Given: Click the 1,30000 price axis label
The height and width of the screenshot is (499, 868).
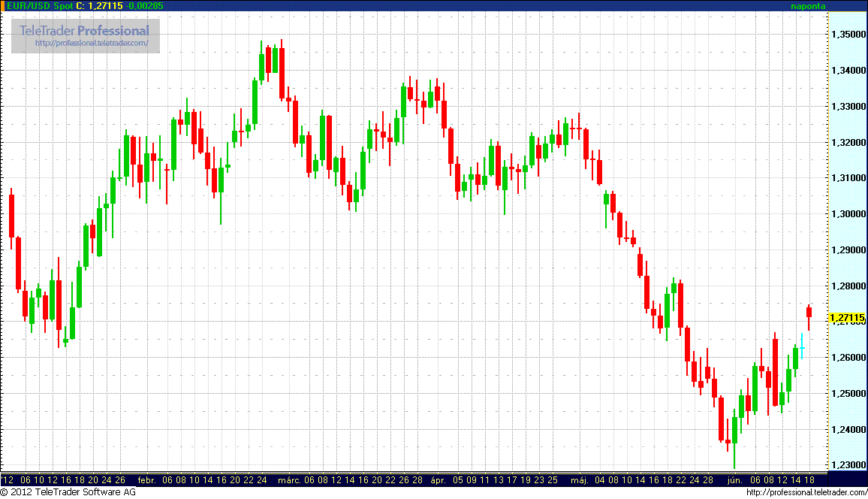Looking at the screenshot, I should click(848, 213).
